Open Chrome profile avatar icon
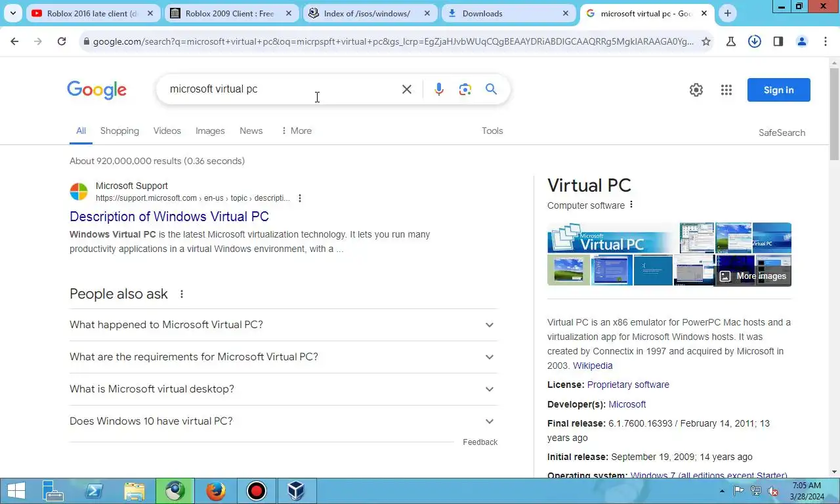The height and width of the screenshot is (504, 840). 802,41
